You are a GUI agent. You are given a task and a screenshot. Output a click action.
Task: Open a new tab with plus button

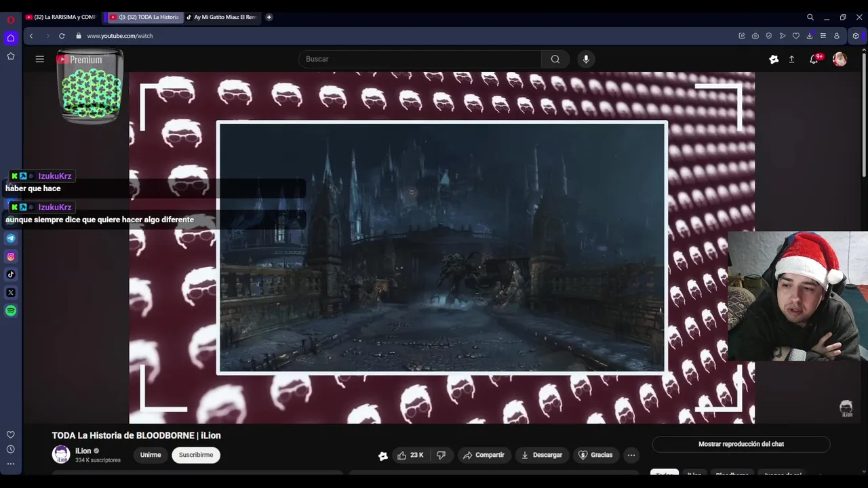pos(269,17)
